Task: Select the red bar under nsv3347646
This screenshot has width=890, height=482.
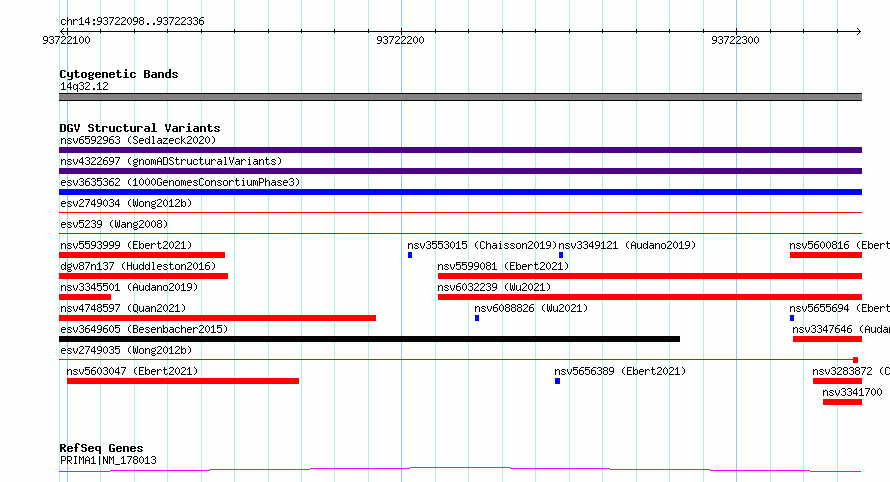Action: pyautogui.click(x=828, y=339)
